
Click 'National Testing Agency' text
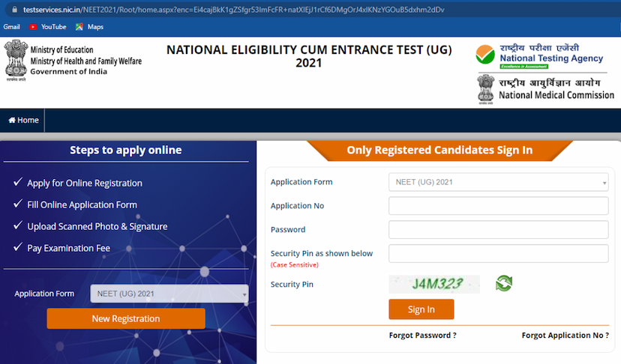tap(551, 58)
